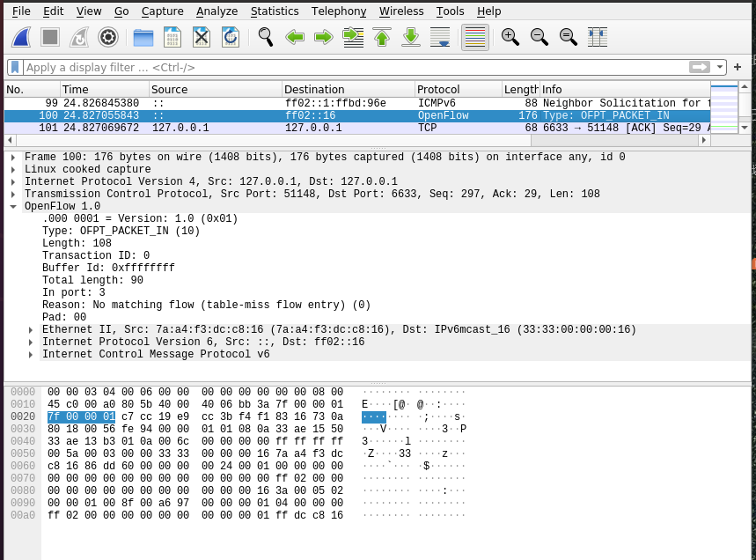
Task: Sort packets by Time column
Action: (x=105, y=89)
